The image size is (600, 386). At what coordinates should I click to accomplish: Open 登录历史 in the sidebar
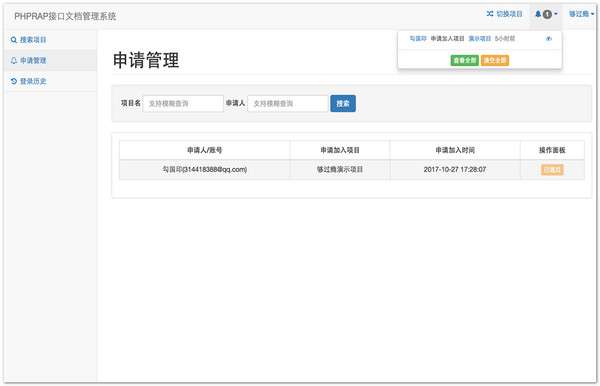[x=50, y=81]
